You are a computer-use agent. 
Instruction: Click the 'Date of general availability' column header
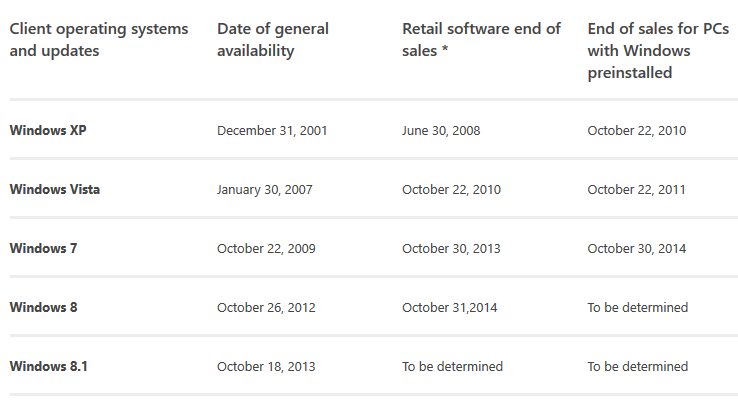(273, 40)
